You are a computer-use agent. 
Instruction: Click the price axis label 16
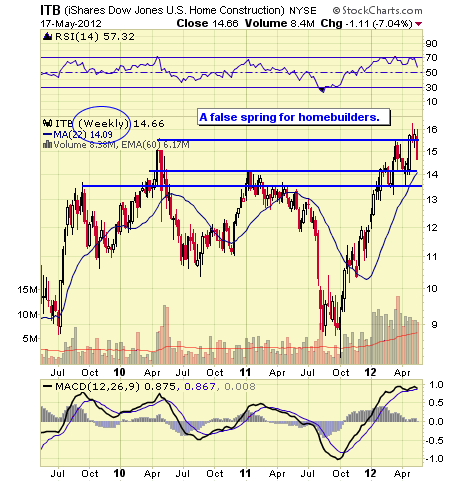[x=431, y=130]
